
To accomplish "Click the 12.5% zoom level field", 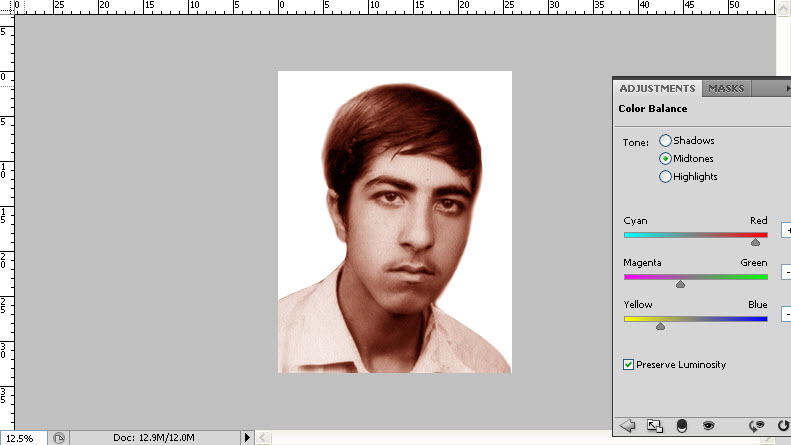I will coord(24,438).
